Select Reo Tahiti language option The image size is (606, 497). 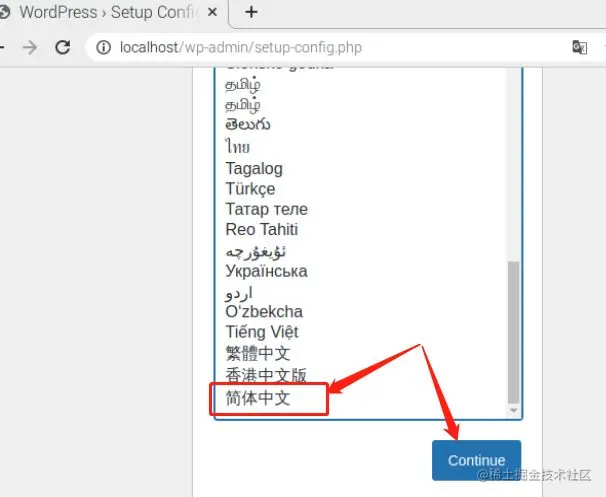click(262, 230)
